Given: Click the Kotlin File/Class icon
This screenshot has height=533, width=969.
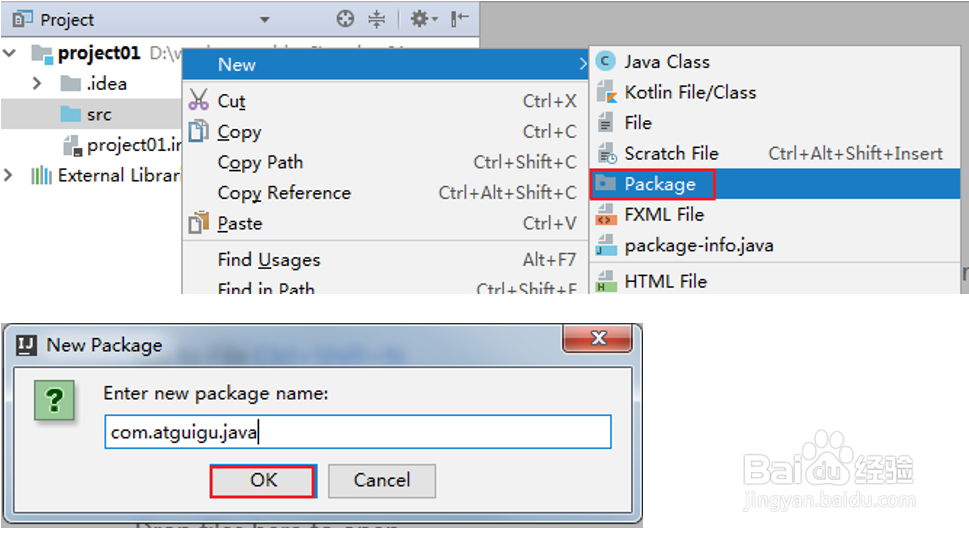Looking at the screenshot, I should tap(605, 93).
